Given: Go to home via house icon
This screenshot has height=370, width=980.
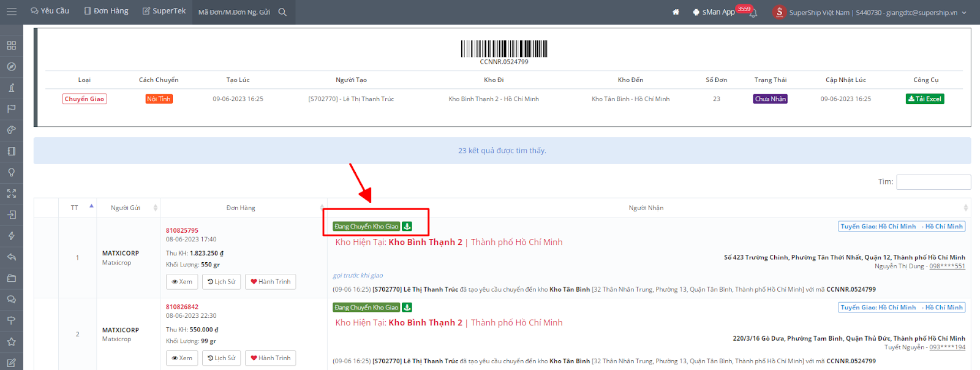Looking at the screenshot, I should (676, 12).
